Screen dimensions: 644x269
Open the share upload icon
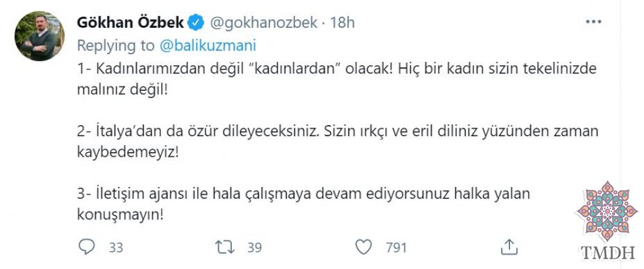pos(509,247)
